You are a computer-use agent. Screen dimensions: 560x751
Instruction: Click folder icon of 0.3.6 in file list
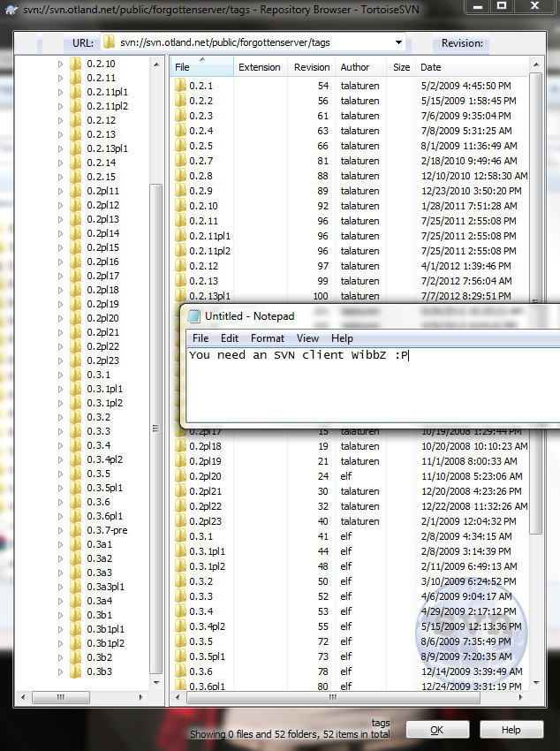point(180,671)
